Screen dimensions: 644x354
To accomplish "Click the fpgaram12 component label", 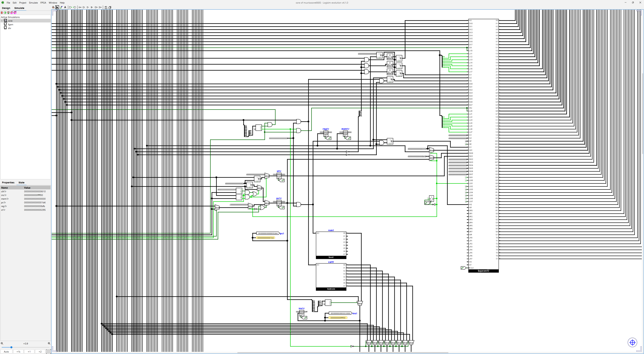I will [484, 271].
